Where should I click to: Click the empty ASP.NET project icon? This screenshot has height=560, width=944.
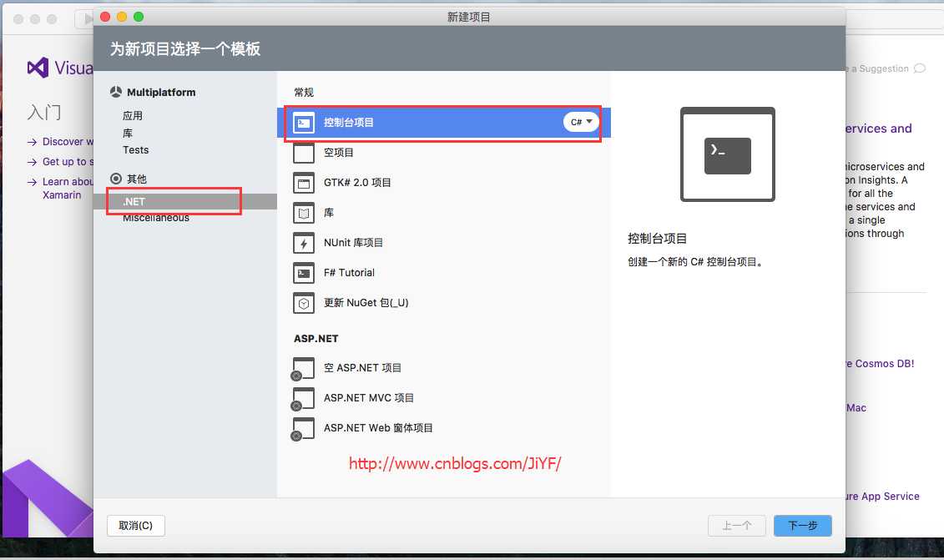click(303, 369)
